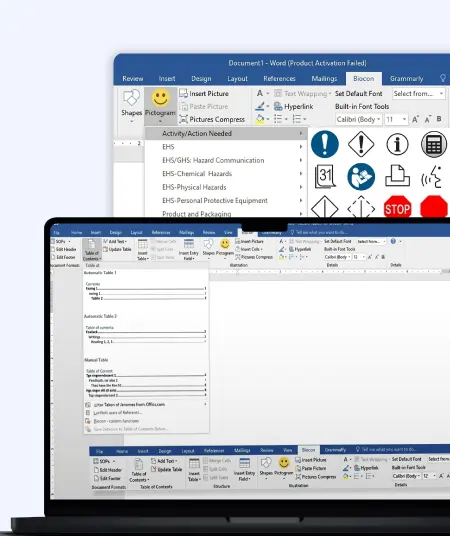Viewport: 450px width, 536px height.
Task: Insert dashed outline diamond pictogram
Action: tap(361, 206)
